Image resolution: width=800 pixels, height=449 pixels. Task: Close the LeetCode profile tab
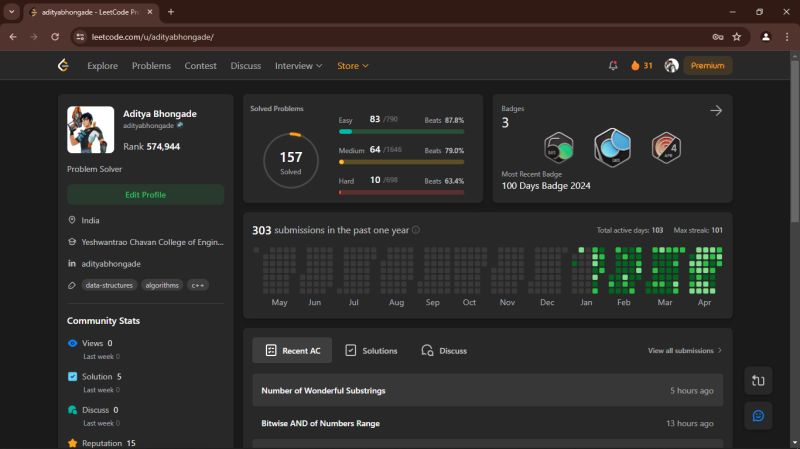tap(150, 12)
